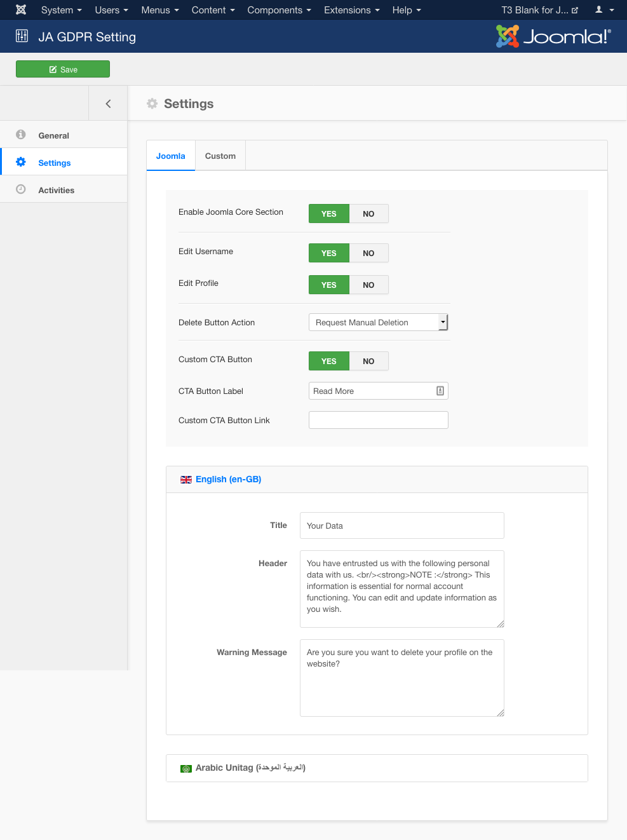This screenshot has height=840, width=627.
Task: Switch to the Custom tab
Action: pyautogui.click(x=220, y=155)
